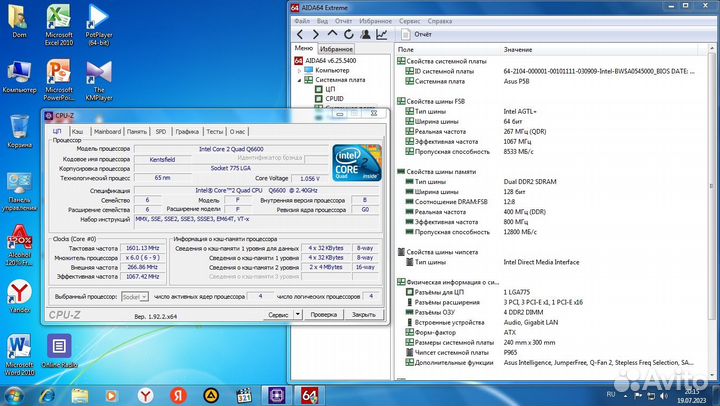Open Mainboard tab in CPU-Z

[x=107, y=131]
